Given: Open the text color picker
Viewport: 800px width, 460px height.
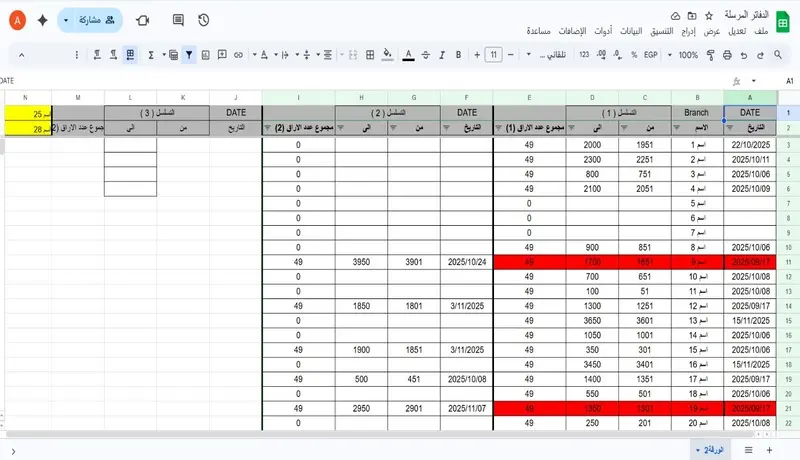Looking at the screenshot, I should click(x=408, y=55).
